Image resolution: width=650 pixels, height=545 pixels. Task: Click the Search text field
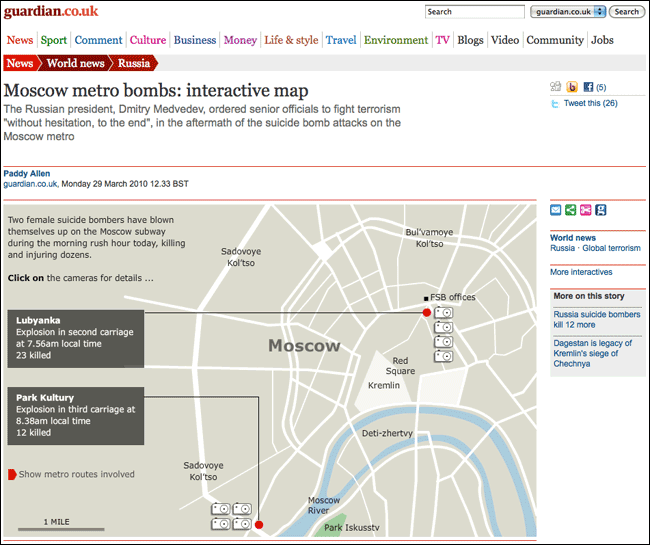click(x=475, y=12)
